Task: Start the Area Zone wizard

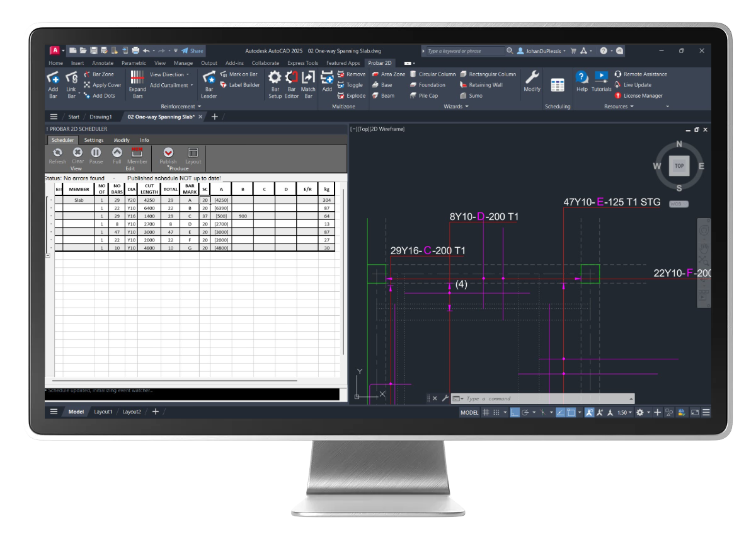Action: pyautogui.click(x=389, y=74)
